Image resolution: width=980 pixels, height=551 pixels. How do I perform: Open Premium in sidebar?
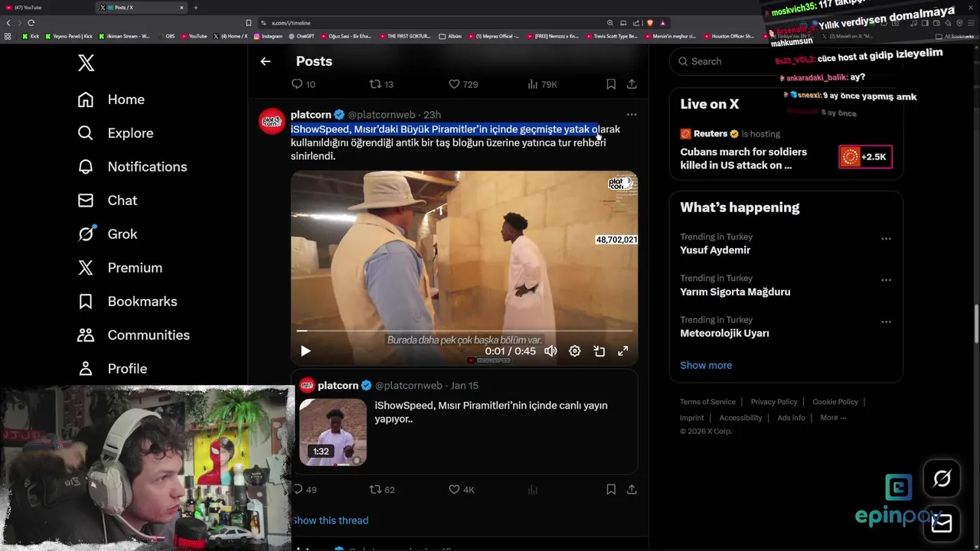[120, 268]
